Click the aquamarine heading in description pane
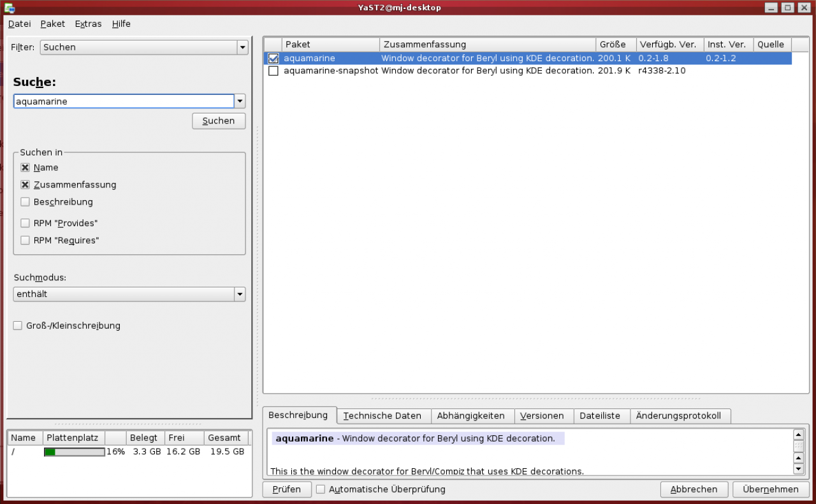This screenshot has height=504, width=816. coord(304,438)
